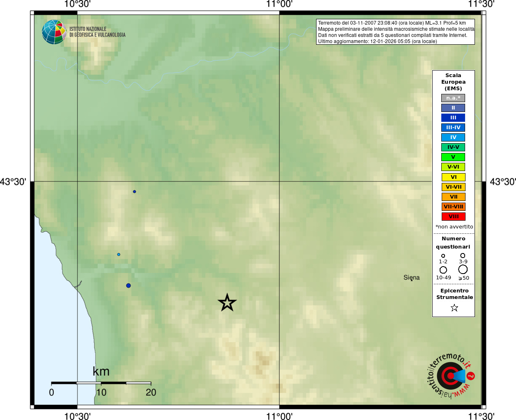
Task: Click the small light-blue intensity dot
Action: [119, 254]
